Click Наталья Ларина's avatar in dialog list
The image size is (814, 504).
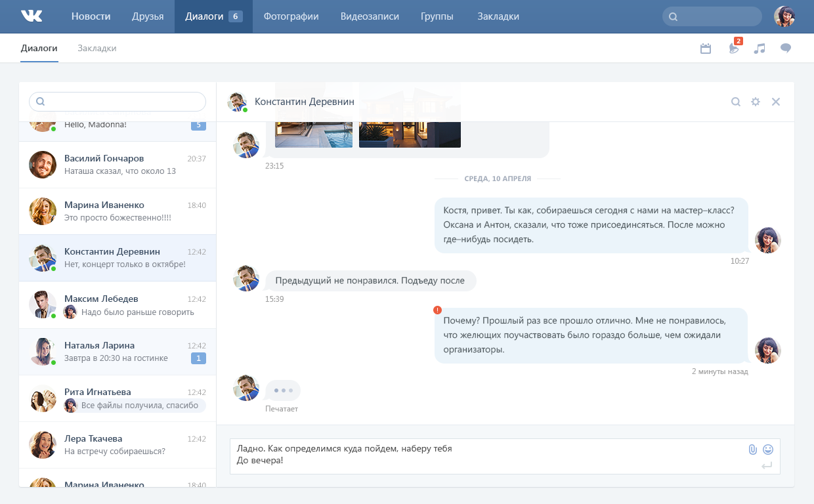43,351
